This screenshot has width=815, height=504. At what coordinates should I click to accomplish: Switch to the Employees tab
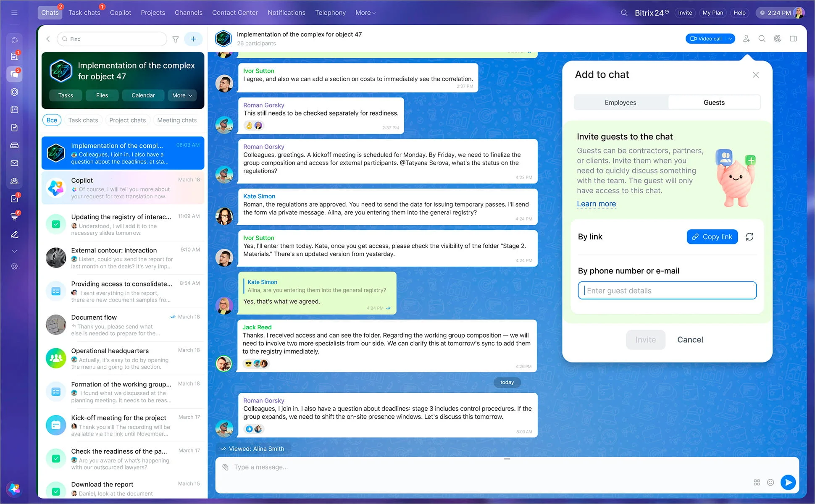click(x=620, y=102)
